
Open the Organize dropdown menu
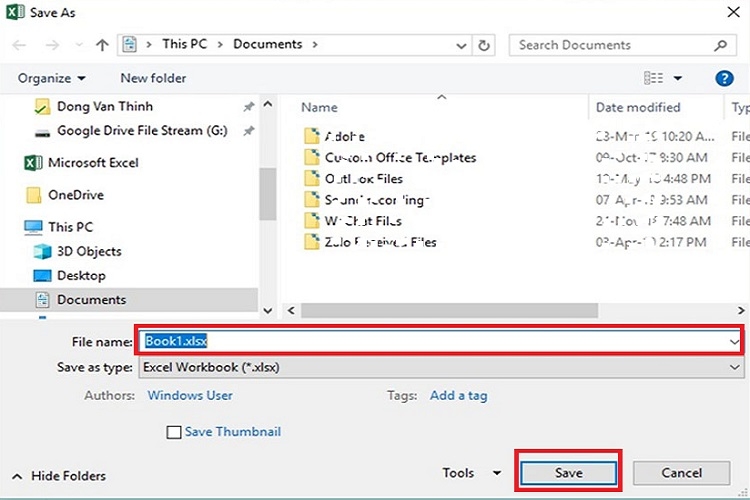pyautogui.click(x=52, y=78)
